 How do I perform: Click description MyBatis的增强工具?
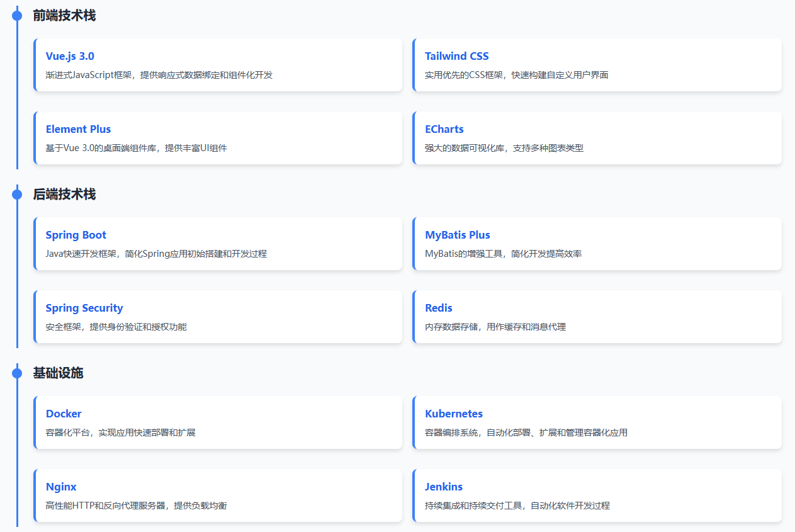coord(504,254)
